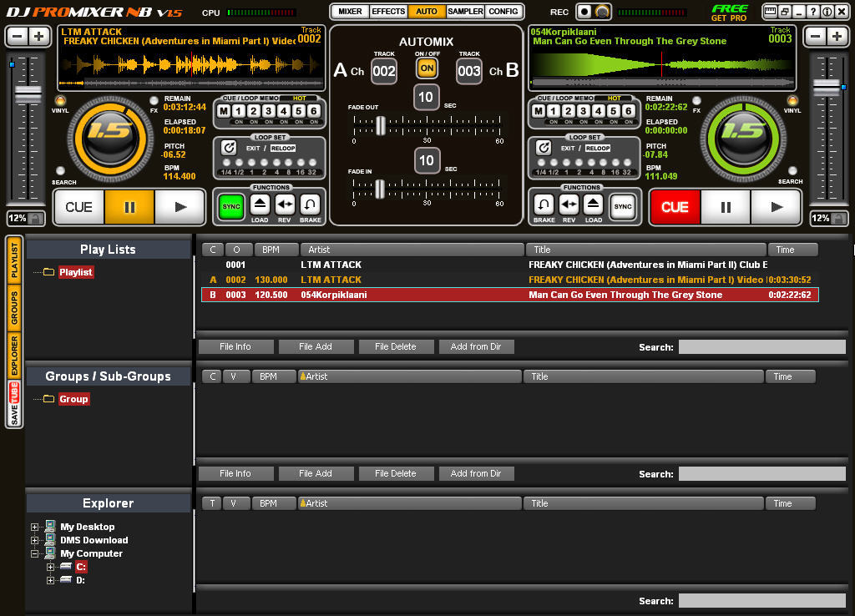Expand My Desktop in the Explorer tree
This screenshot has height=616, width=855.
(x=34, y=527)
